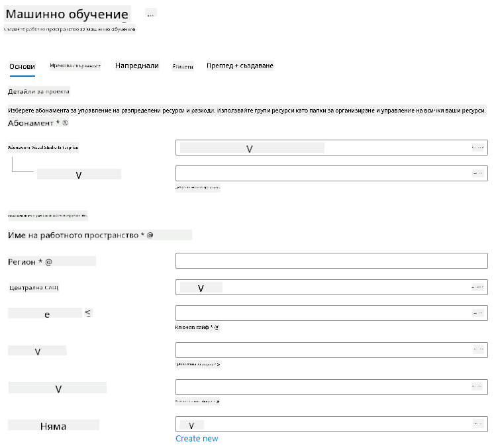
Task: Open the Мрежова свързаност tab
Action: [75, 66]
